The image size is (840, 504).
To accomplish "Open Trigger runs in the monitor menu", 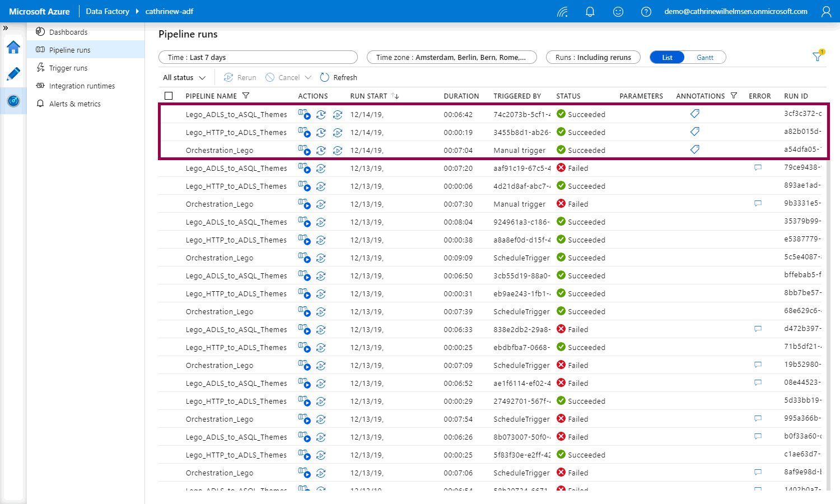I will click(x=68, y=68).
